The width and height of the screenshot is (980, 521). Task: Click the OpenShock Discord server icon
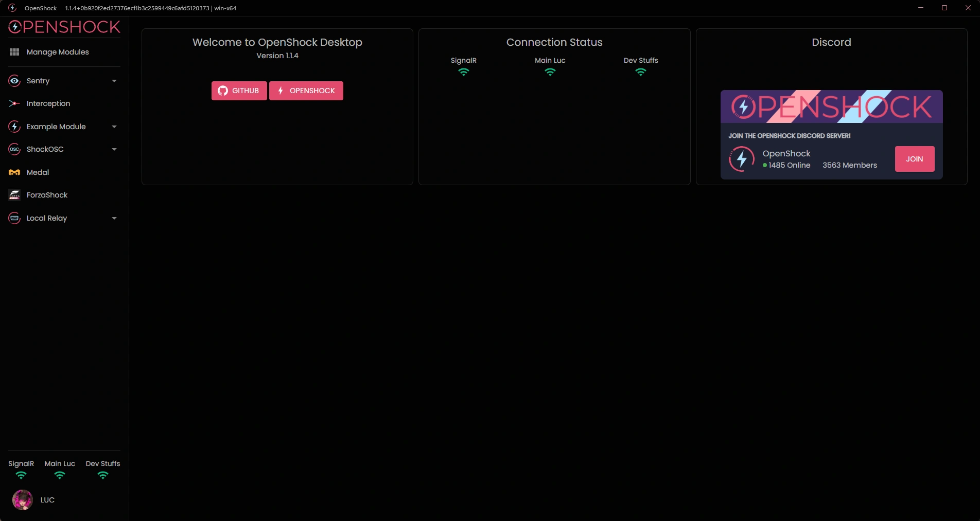742,159
